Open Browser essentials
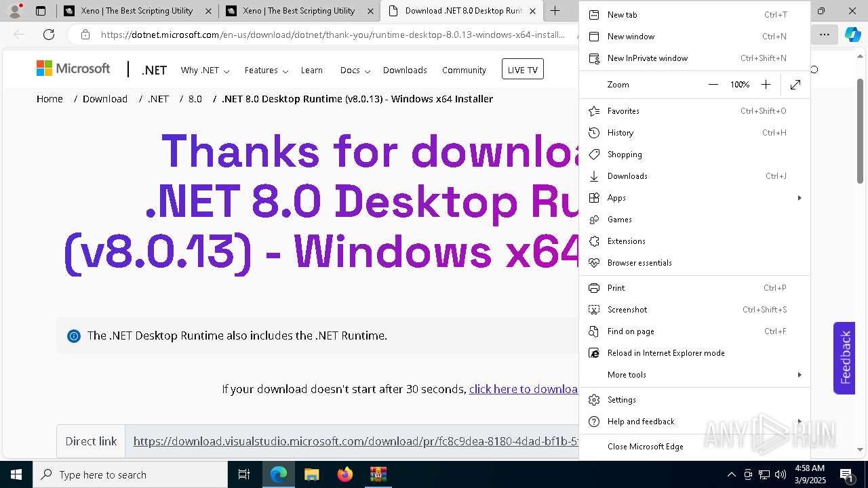Screen dimensions: 868x488 coord(694,263)
